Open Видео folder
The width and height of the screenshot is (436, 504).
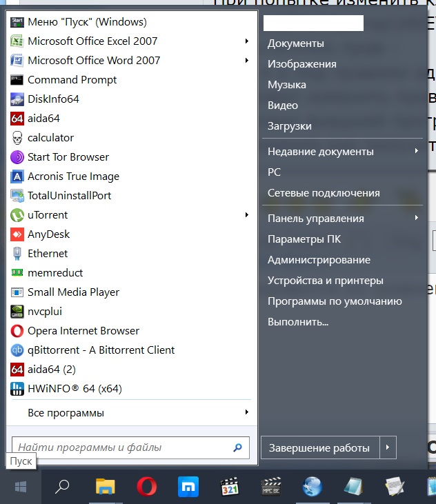point(283,105)
